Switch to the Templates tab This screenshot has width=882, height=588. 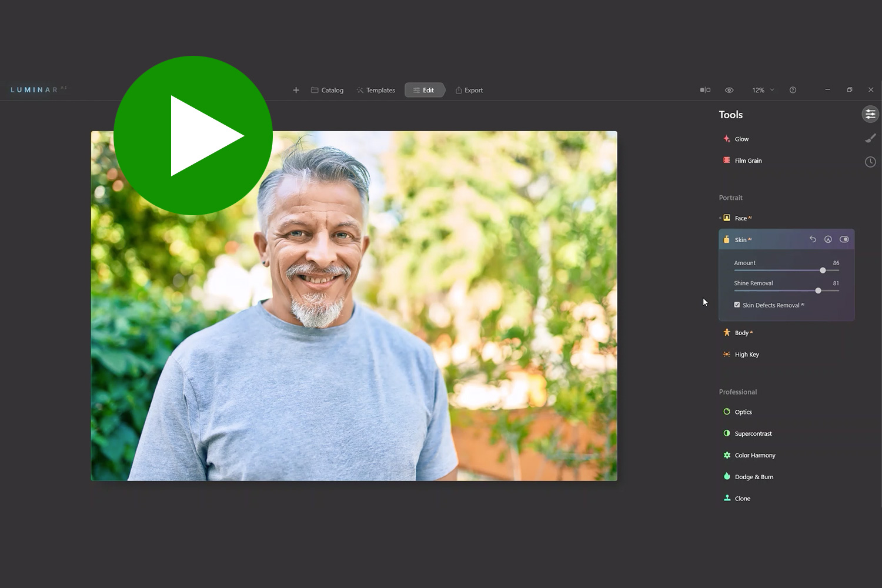tap(376, 90)
